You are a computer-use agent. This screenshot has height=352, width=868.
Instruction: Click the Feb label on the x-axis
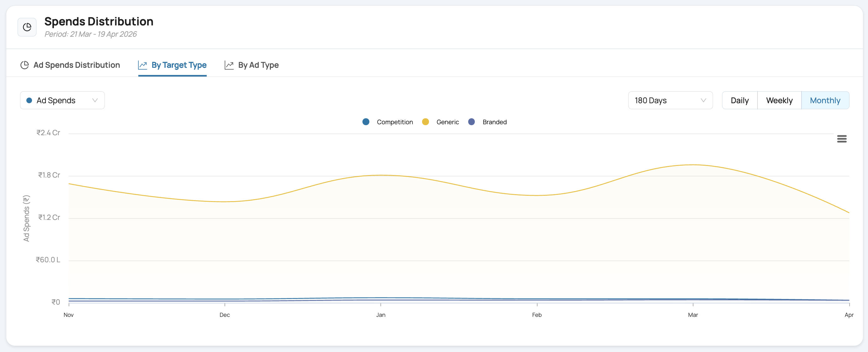point(537,315)
